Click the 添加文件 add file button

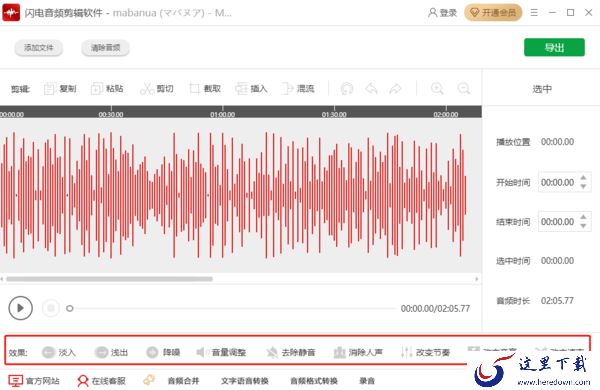(39, 48)
